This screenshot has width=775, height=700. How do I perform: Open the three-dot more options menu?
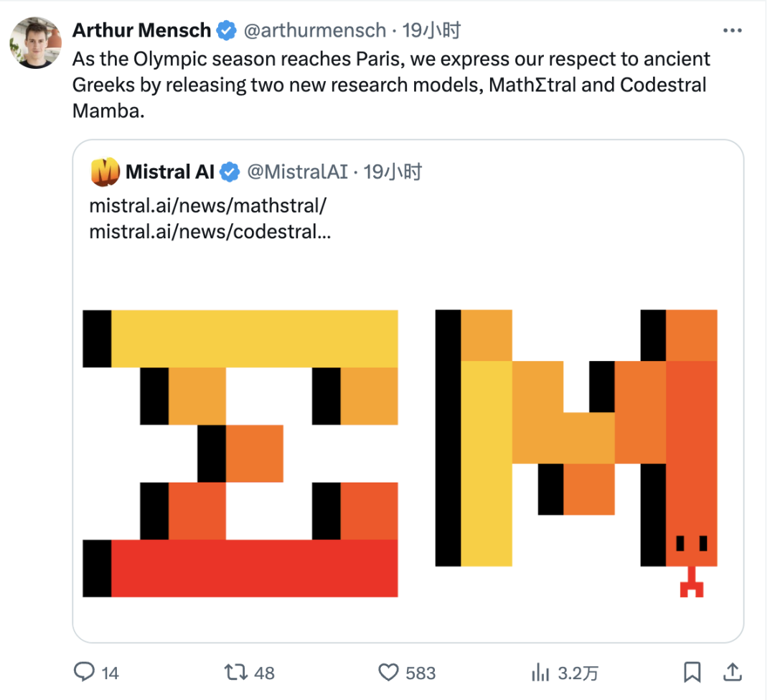731,31
